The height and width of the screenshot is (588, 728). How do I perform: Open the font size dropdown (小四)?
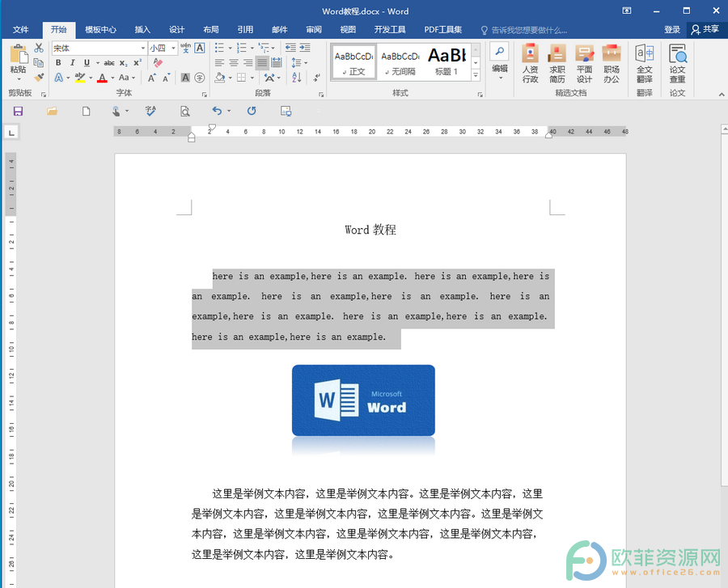[174, 48]
